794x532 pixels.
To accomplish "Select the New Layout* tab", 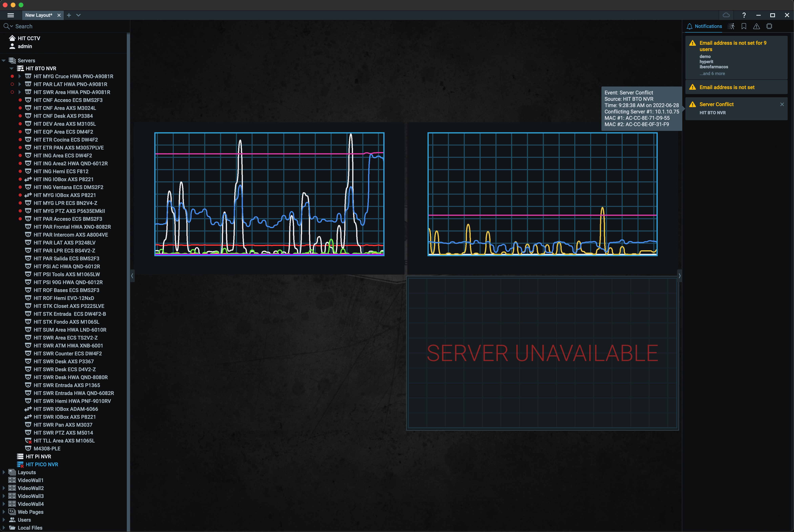I will tap(39, 15).
